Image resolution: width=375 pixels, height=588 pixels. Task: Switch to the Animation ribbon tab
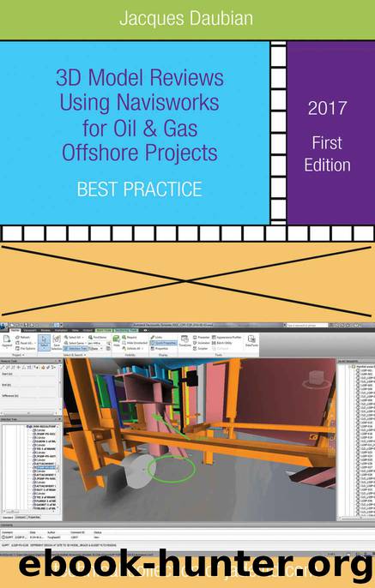click(61, 330)
